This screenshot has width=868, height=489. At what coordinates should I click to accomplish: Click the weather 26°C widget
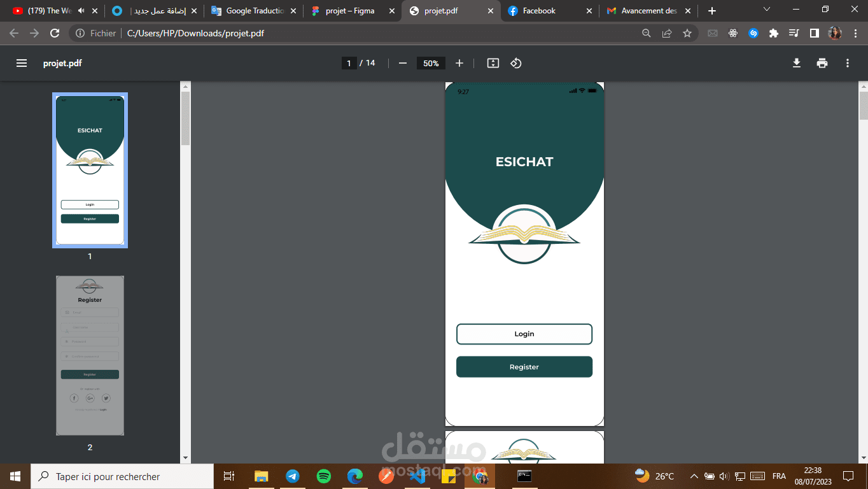654,476
